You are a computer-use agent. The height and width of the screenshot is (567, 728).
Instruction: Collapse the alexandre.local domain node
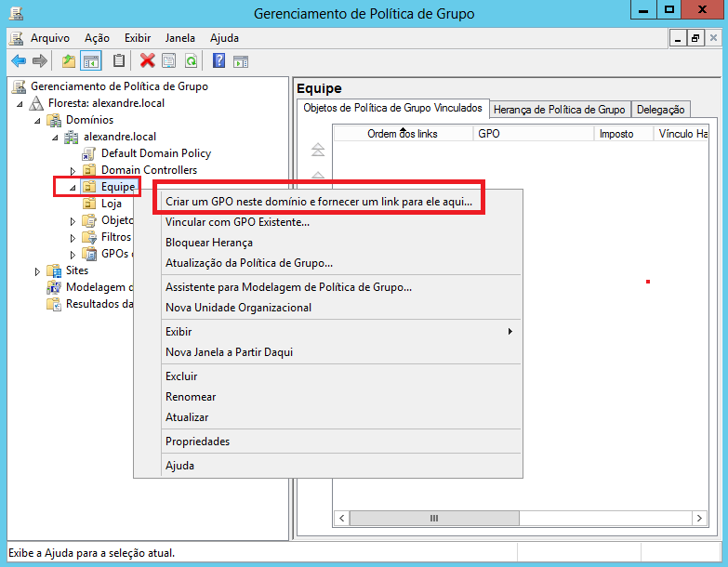tap(55, 138)
